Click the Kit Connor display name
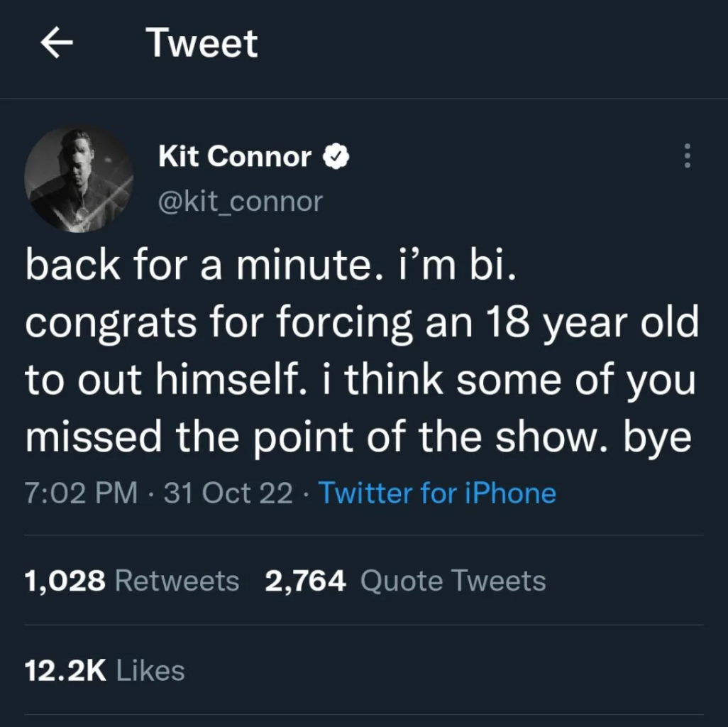 tap(235, 157)
